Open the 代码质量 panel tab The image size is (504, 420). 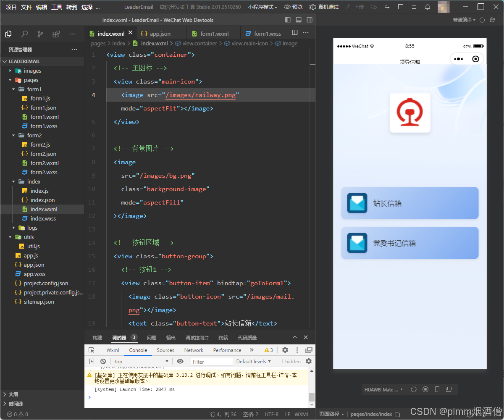tap(247, 338)
